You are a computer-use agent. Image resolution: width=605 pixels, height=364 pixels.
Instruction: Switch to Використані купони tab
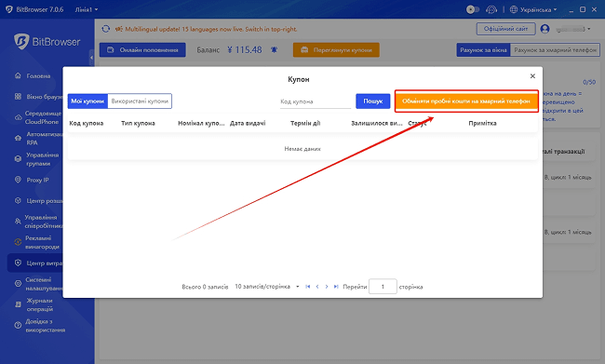coord(140,101)
